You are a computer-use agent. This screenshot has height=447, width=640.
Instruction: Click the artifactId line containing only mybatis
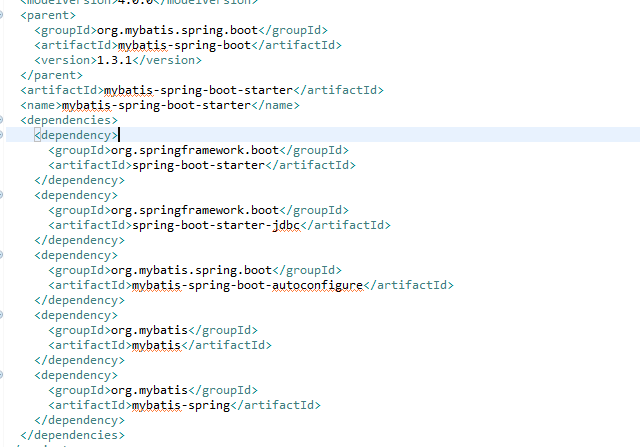pyautogui.click(x=160, y=345)
